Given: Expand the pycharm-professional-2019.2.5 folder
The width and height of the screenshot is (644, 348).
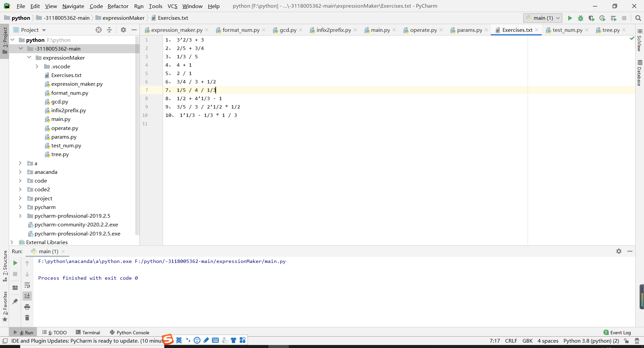Looking at the screenshot, I should pos(20,216).
